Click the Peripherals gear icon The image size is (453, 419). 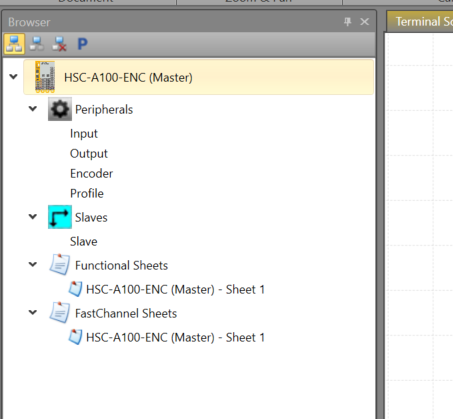point(60,109)
